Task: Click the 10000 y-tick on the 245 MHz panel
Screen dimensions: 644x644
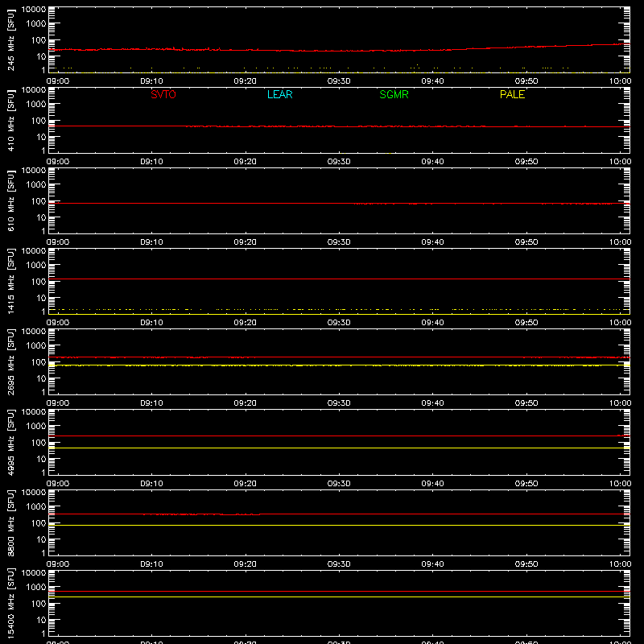Action: (34, 10)
